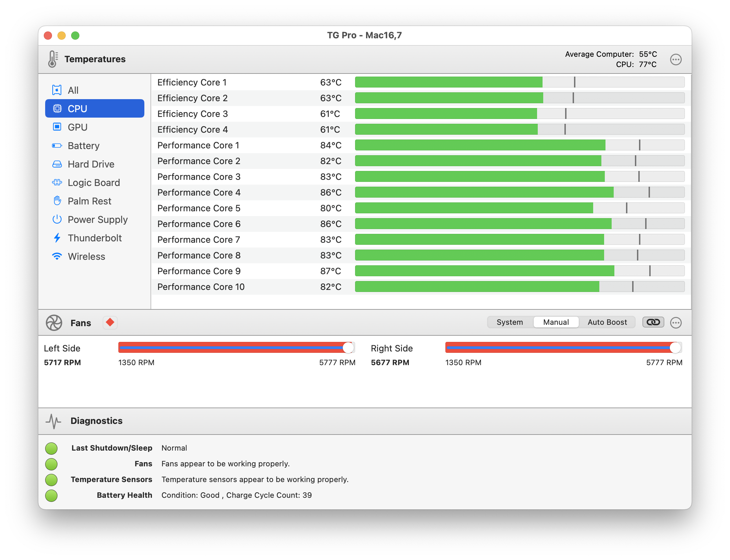Select the Hard Drive icon
Screen dimensions: 730x560
click(57, 164)
